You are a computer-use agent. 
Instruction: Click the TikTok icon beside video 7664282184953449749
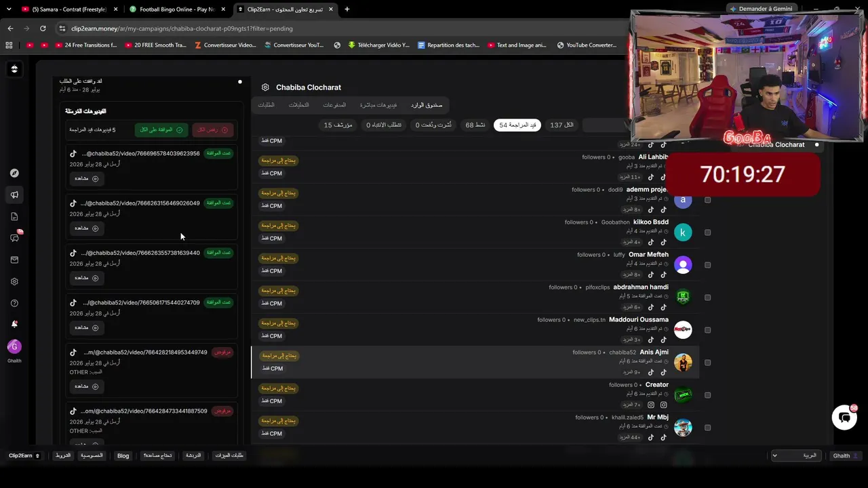pyautogui.click(x=73, y=352)
